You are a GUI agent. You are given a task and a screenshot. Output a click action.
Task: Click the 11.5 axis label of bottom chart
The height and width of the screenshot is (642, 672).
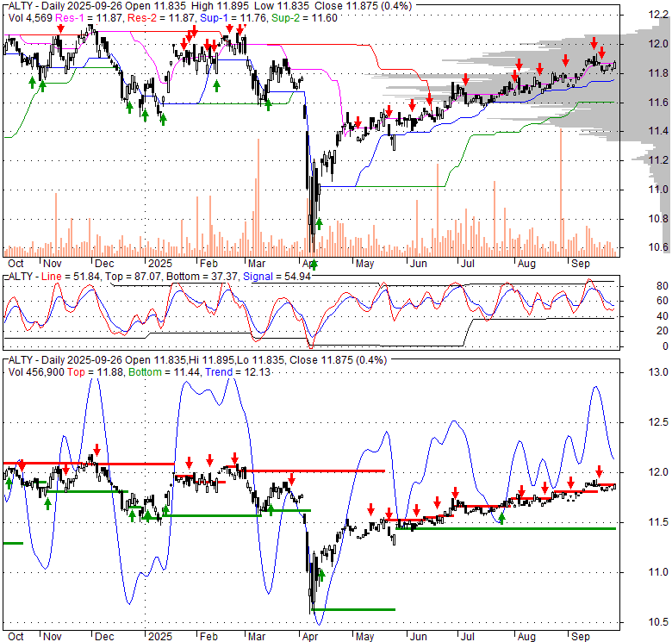[658, 522]
